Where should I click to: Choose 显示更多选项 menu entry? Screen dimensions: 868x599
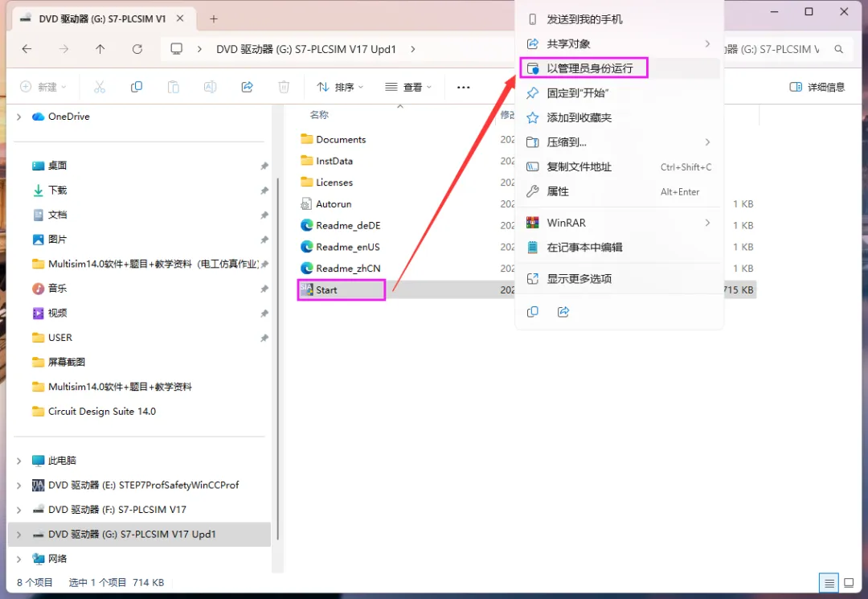[620, 278]
